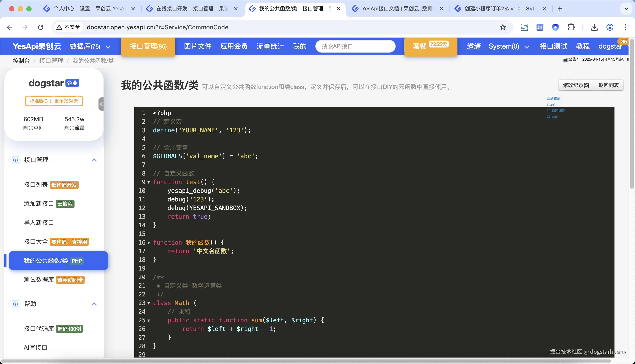The height and width of the screenshot is (364, 635).
Task: Fold the test function at line 9
Action: point(149,182)
